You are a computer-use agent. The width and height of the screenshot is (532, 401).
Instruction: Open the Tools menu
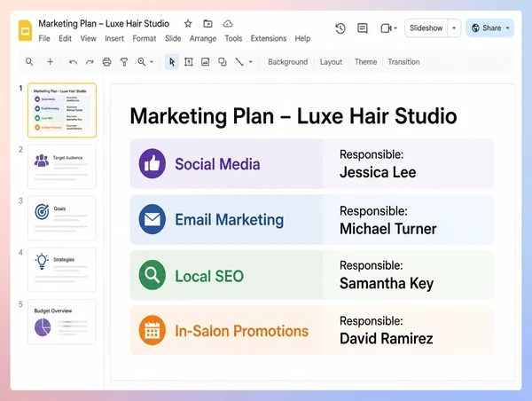[x=233, y=38]
